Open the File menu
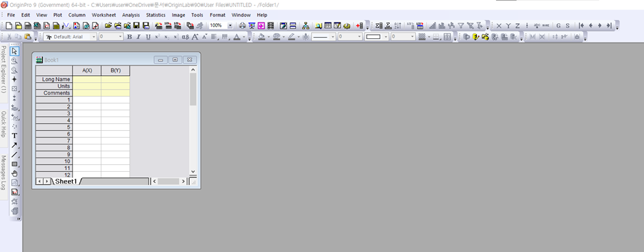Viewport: 644px width, 252px height. (11, 15)
